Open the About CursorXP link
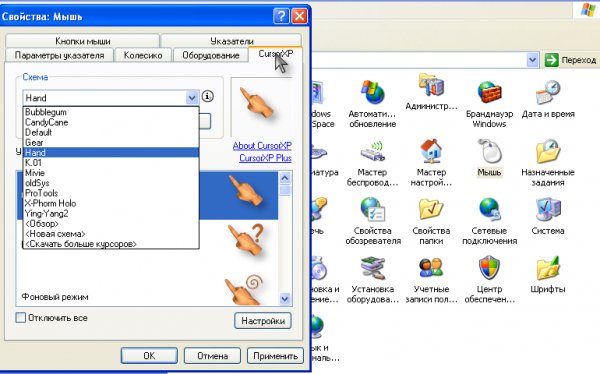This screenshot has height=374, width=600. pos(262,146)
